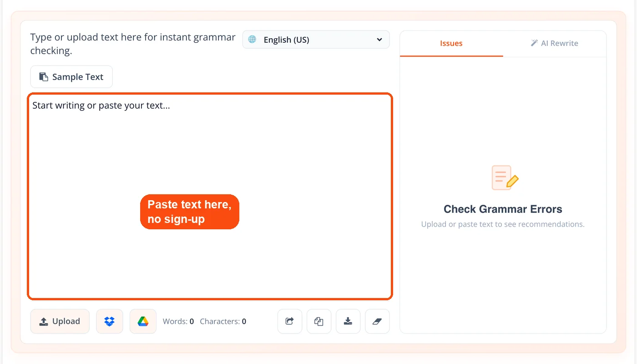Image resolution: width=637 pixels, height=364 pixels.
Task: Click the Characters: 0 counter
Action: tap(223, 321)
